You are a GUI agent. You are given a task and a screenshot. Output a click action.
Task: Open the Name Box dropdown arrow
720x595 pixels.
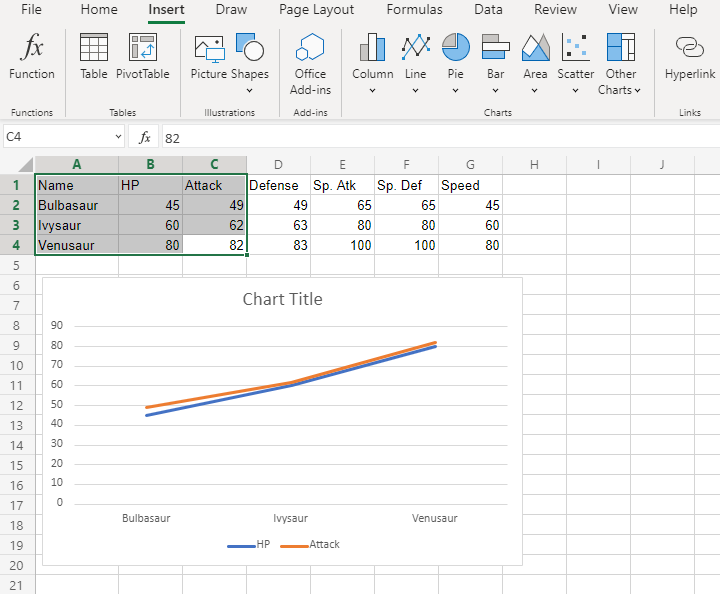pos(118,137)
